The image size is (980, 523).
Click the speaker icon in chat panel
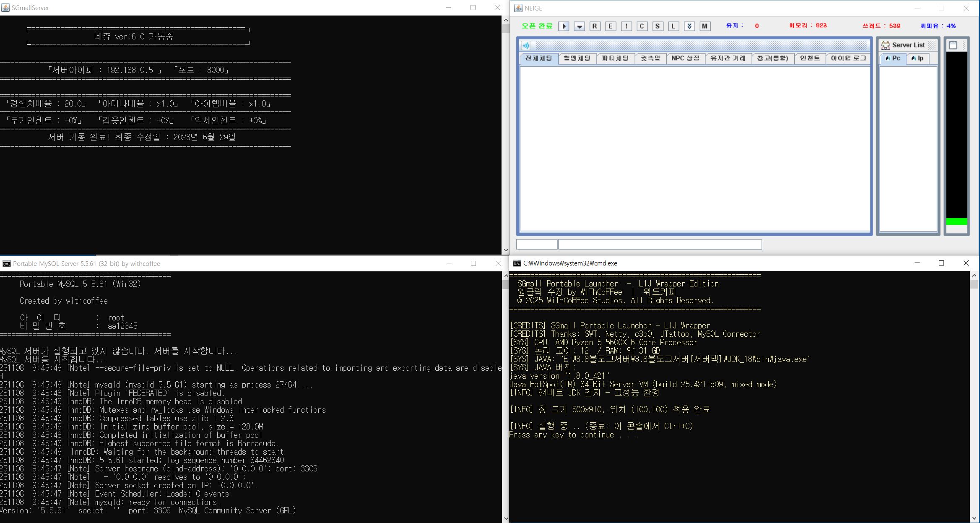click(x=526, y=45)
